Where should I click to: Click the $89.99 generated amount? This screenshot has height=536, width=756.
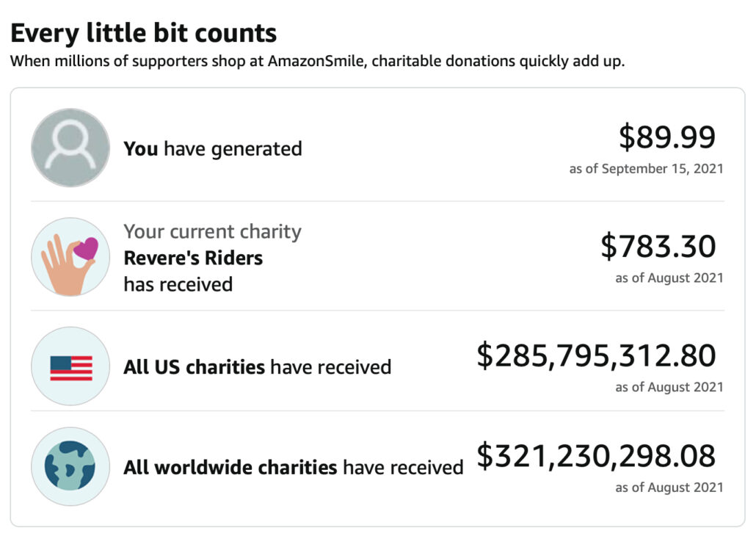point(667,137)
